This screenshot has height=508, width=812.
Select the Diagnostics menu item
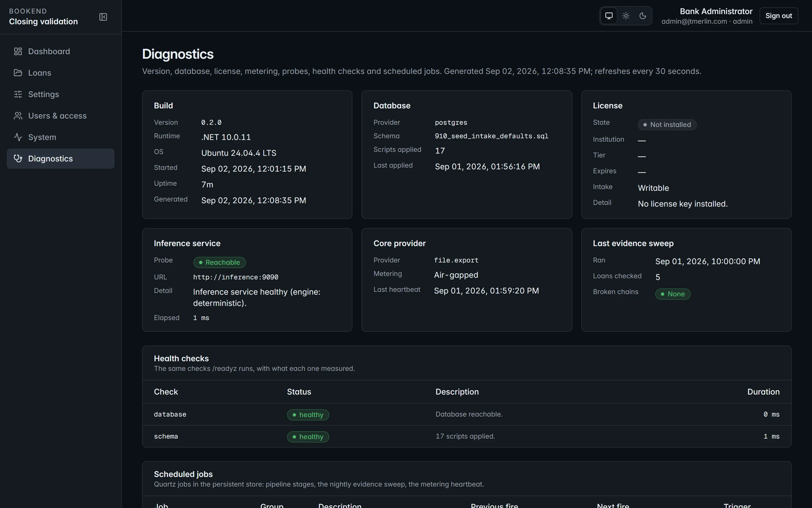click(60, 159)
